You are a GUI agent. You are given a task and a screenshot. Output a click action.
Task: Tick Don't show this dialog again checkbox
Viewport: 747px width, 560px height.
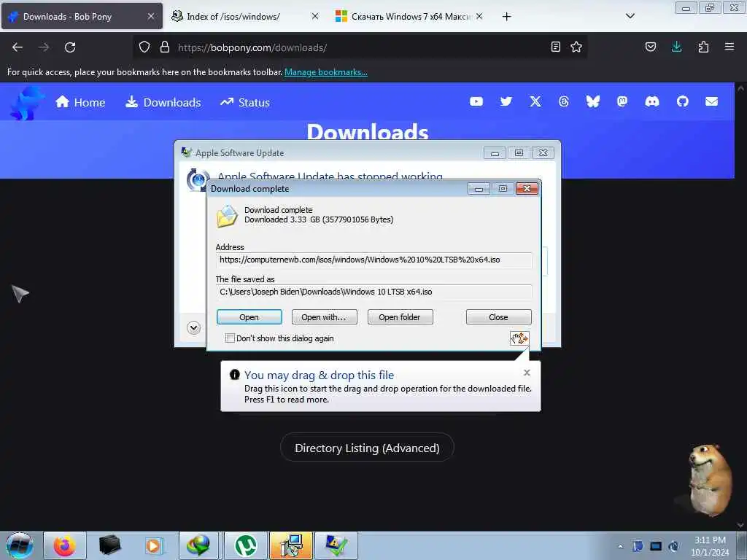pos(230,338)
